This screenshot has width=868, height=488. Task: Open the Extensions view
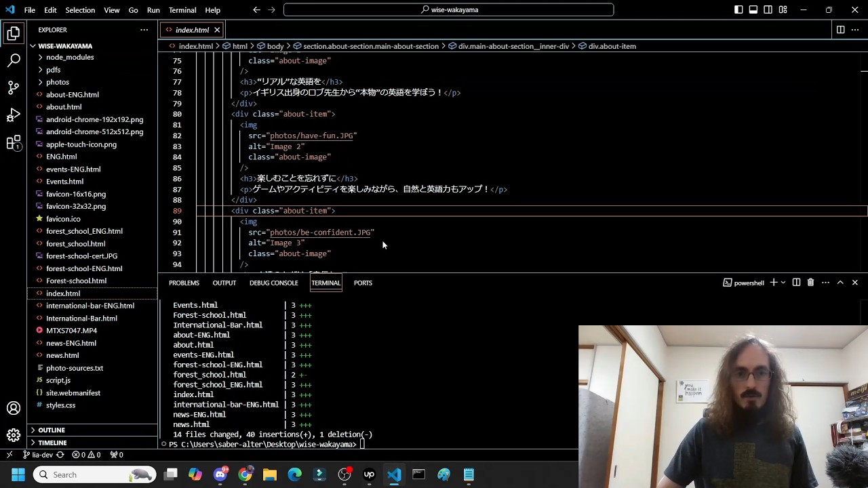(x=14, y=142)
